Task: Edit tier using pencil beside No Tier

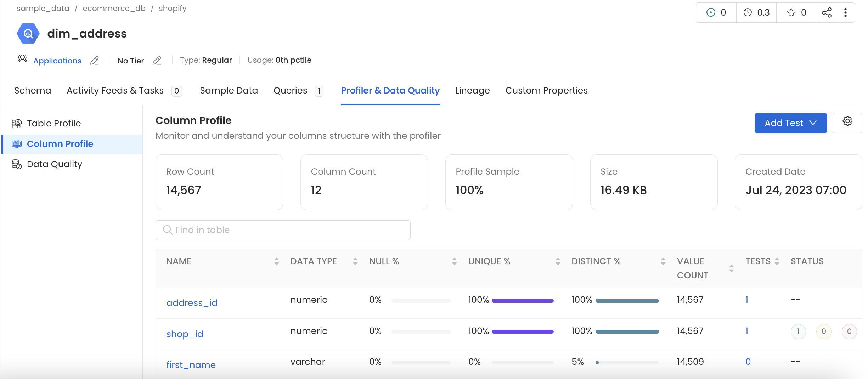Action: [x=157, y=61]
